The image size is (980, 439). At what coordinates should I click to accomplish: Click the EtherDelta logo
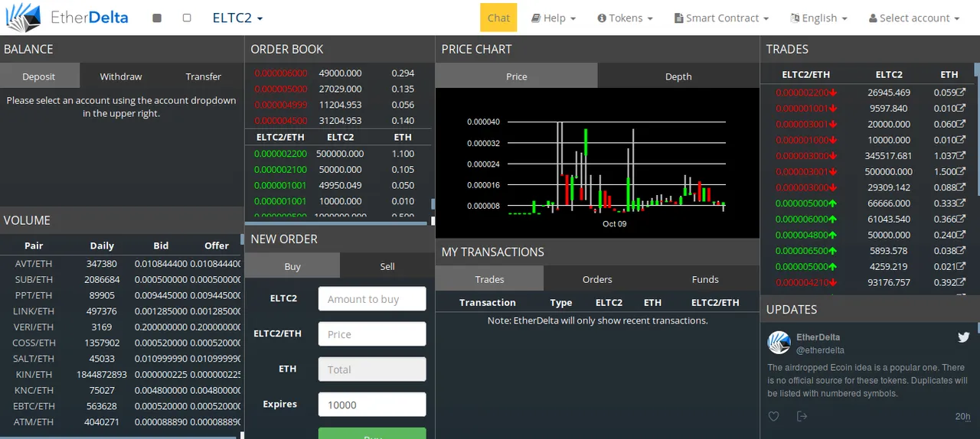click(67, 18)
